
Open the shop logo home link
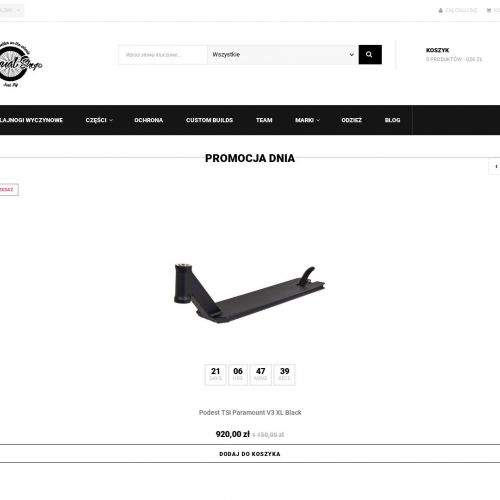21,64
